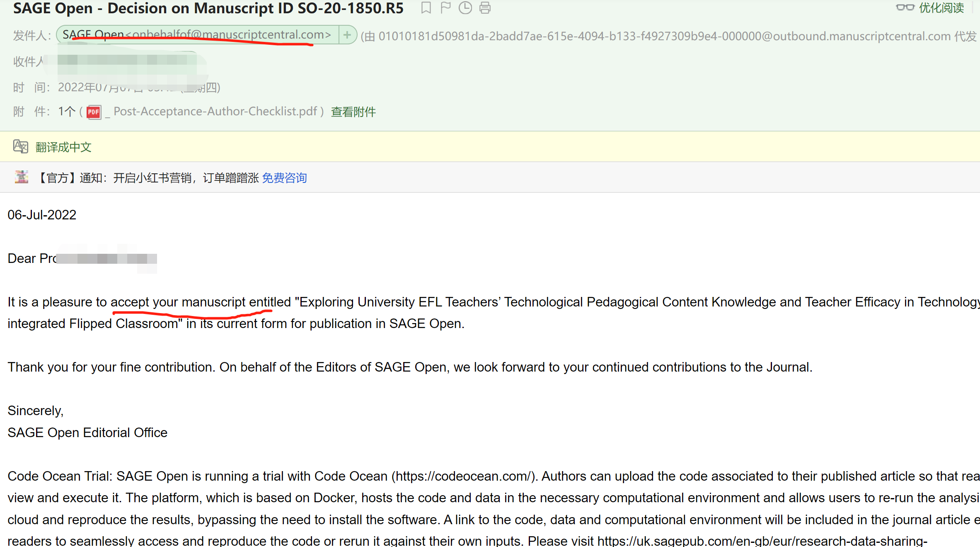Add sender with the plus button
The image size is (980, 547).
point(347,35)
